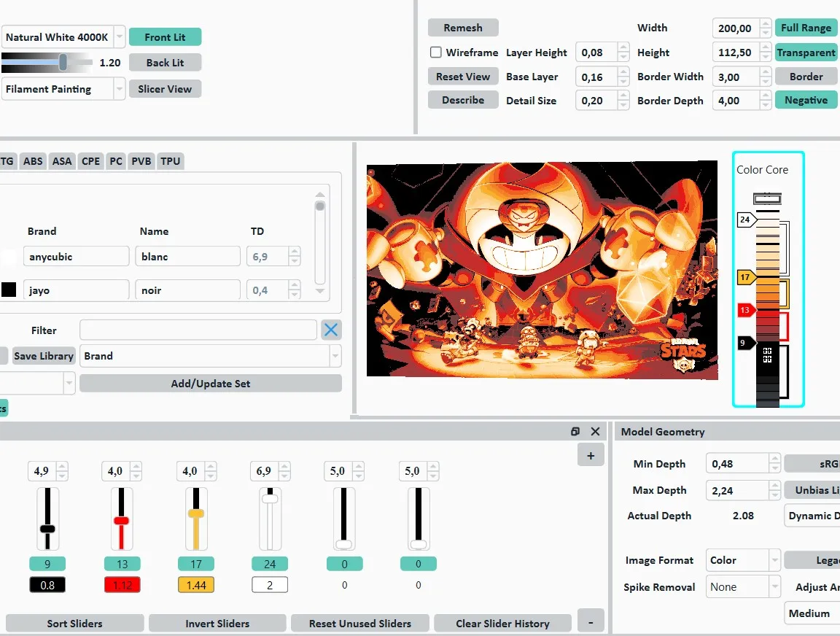This screenshot has width=840, height=636.
Task: Close the slider panel
Action: pyautogui.click(x=595, y=431)
